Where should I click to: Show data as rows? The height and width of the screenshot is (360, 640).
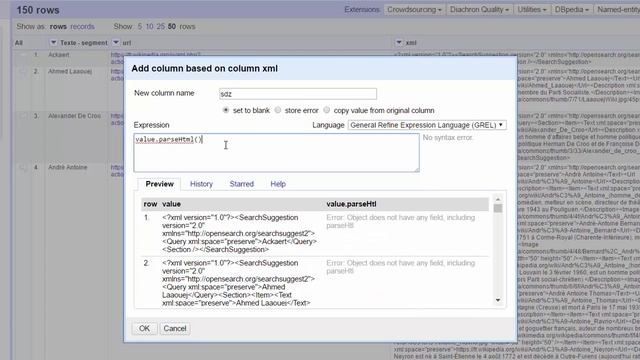click(x=58, y=27)
